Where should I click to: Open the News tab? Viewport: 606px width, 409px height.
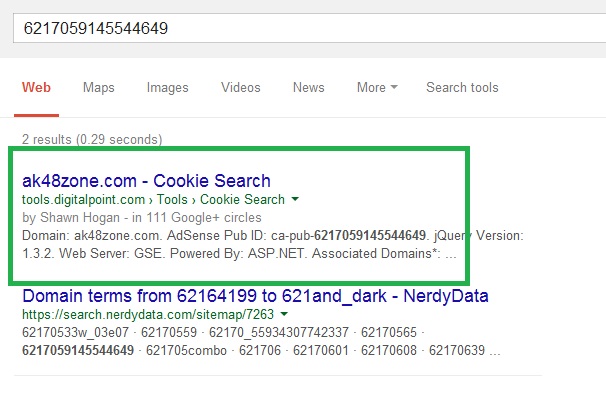click(308, 87)
